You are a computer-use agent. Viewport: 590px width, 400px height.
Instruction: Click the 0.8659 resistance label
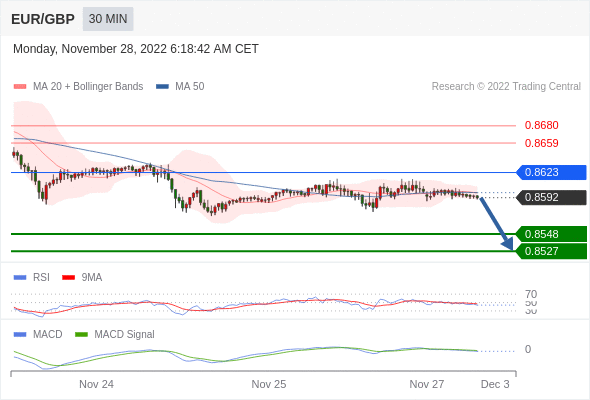tap(541, 143)
